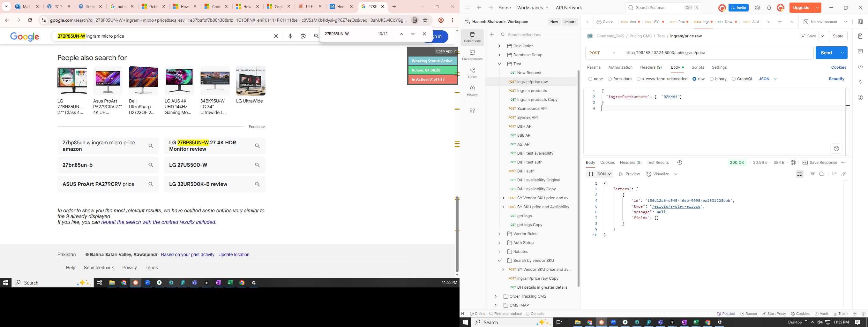Open Postman Collections sidebar panel
The height and width of the screenshot is (327, 868).
tap(472, 37)
